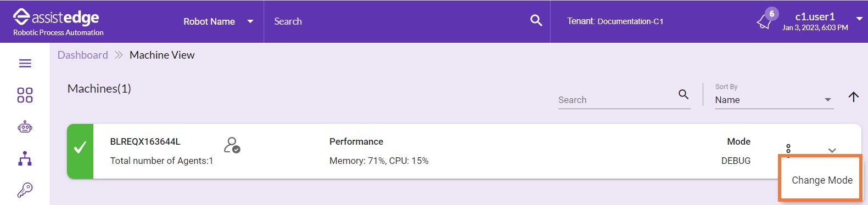The height and width of the screenshot is (205, 868).
Task: Click the user assignment icon beside BLREQX163644L
Action: 232,145
